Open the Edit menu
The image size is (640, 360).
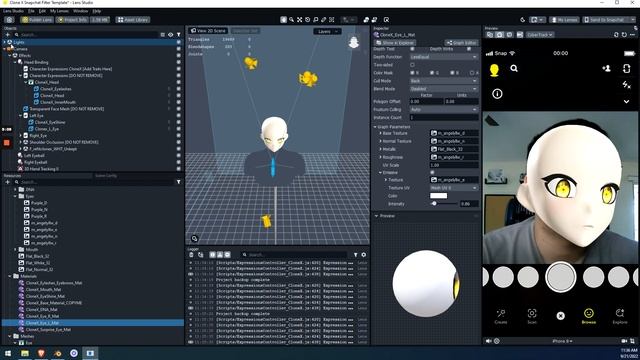(42, 11)
